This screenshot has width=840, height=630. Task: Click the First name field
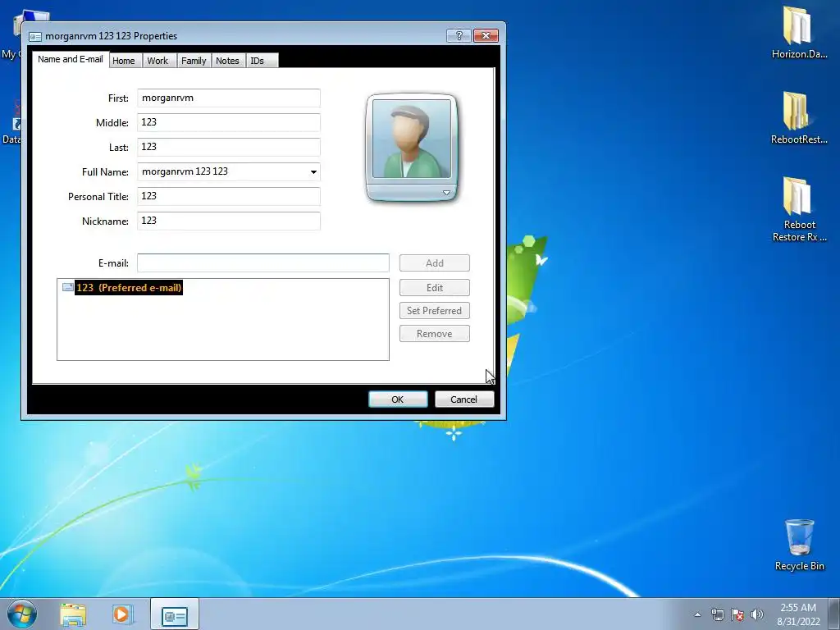(229, 98)
